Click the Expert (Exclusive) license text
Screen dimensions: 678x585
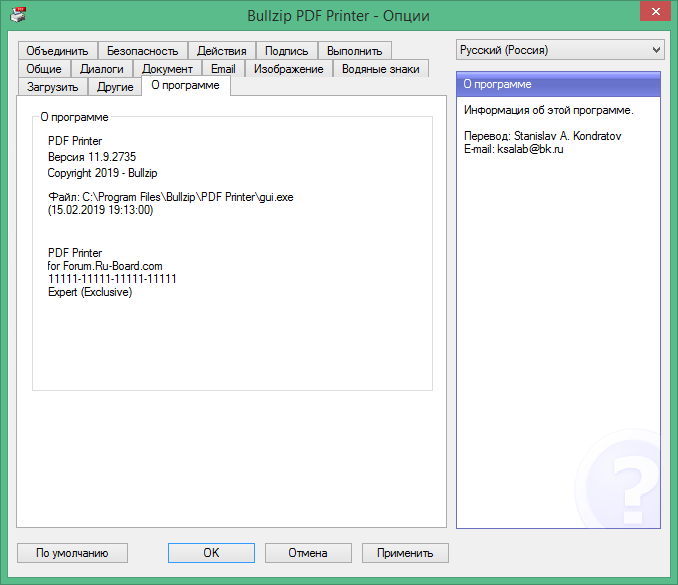[90, 292]
